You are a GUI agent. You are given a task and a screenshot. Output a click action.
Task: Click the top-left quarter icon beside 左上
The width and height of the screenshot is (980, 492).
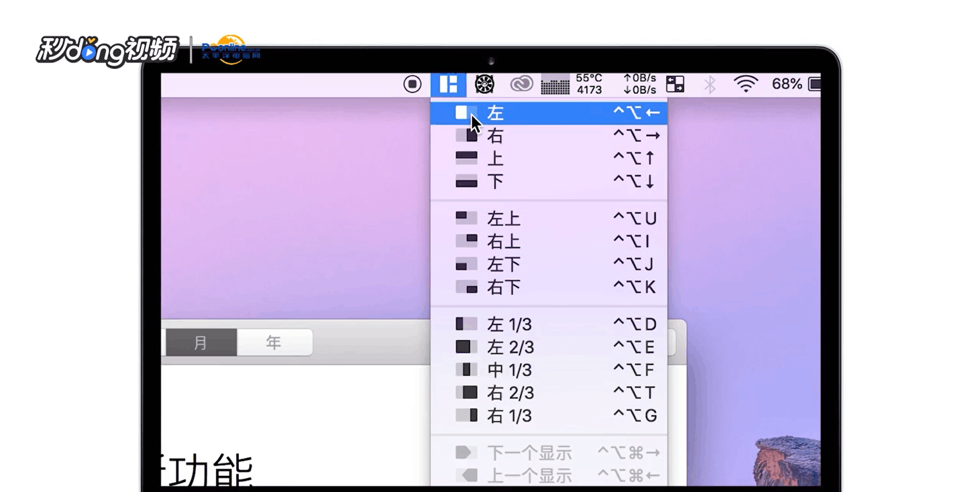point(466,218)
